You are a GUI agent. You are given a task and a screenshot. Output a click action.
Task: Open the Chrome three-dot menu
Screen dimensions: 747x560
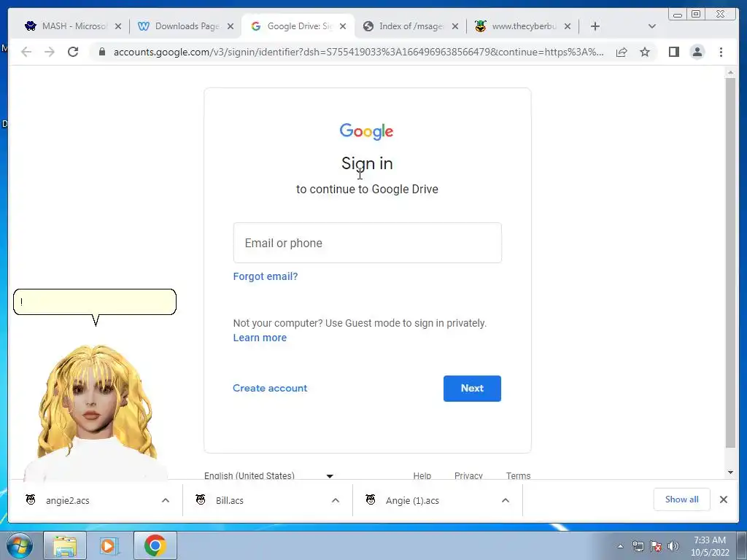click(x=721, y=52)
